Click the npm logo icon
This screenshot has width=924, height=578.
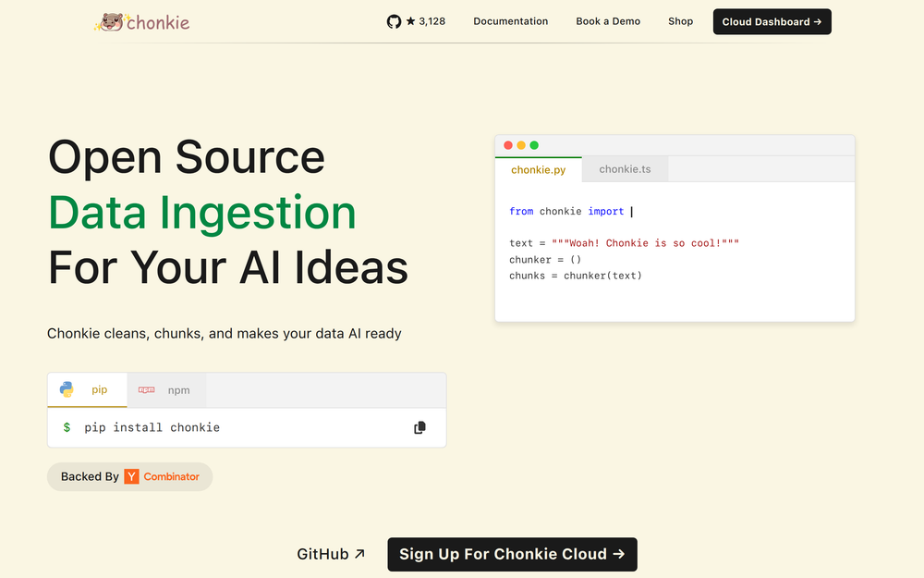tap(146, 390)
